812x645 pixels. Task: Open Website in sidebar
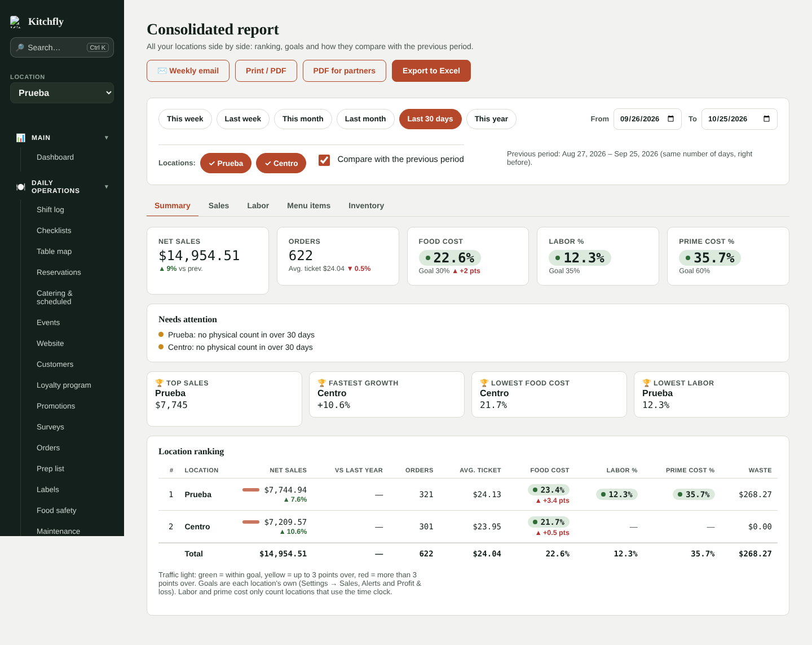(50, 343)
